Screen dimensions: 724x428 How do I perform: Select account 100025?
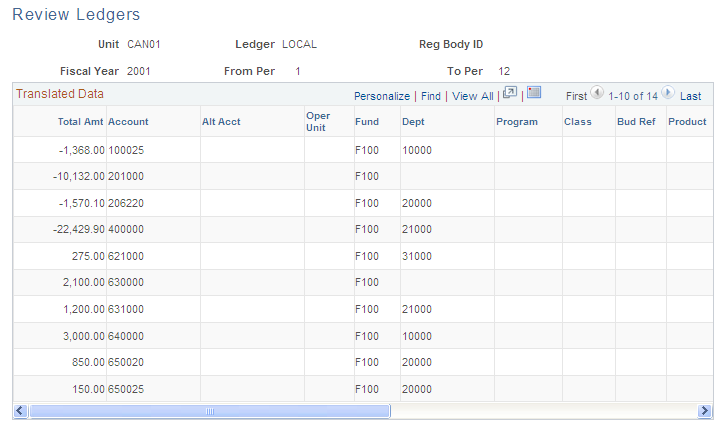(x=126, y=151)
